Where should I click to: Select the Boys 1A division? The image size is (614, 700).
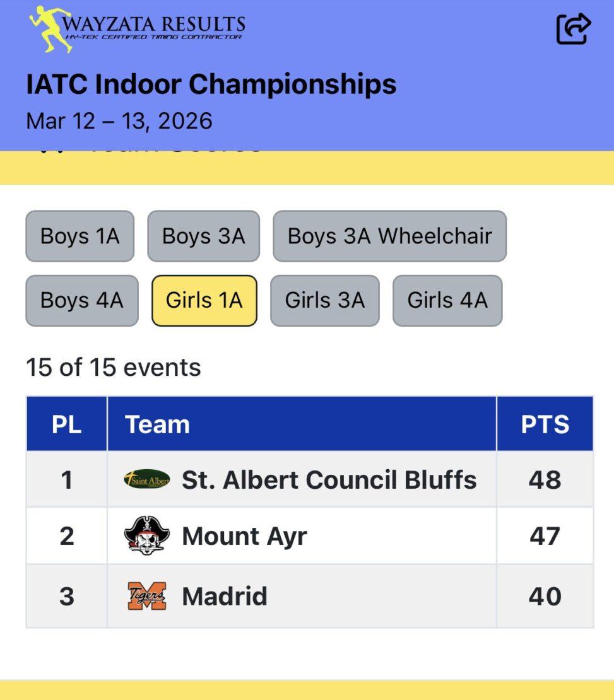pos(80,236)
